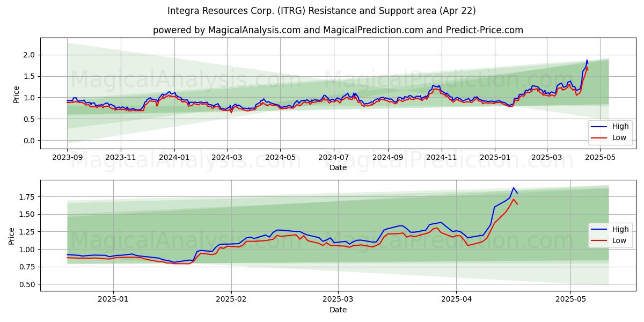Select 'High' legend entry in the 2023–2025 chart
This screenshot has width=644, height=322.
[x=610, y=127]
